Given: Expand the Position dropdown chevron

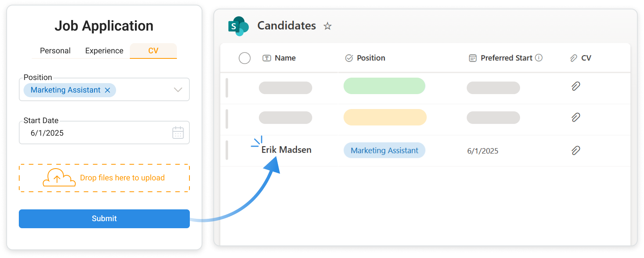Looking at the screenshot, I should click(x=178, y=90).
